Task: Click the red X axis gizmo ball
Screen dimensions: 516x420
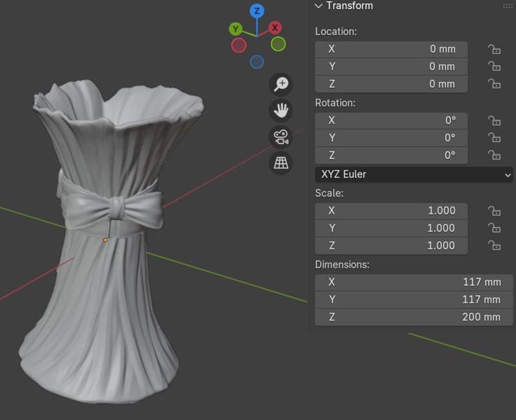Action: pos(275,28)
